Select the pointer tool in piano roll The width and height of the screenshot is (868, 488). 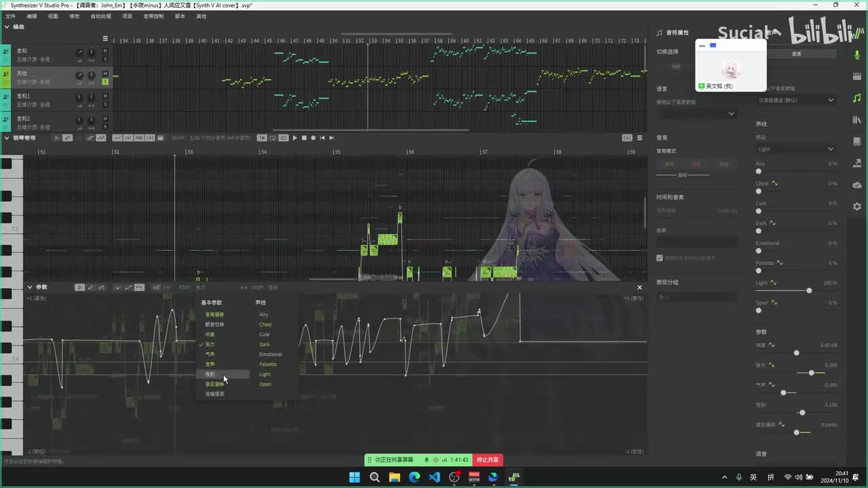tap(57, 138)
